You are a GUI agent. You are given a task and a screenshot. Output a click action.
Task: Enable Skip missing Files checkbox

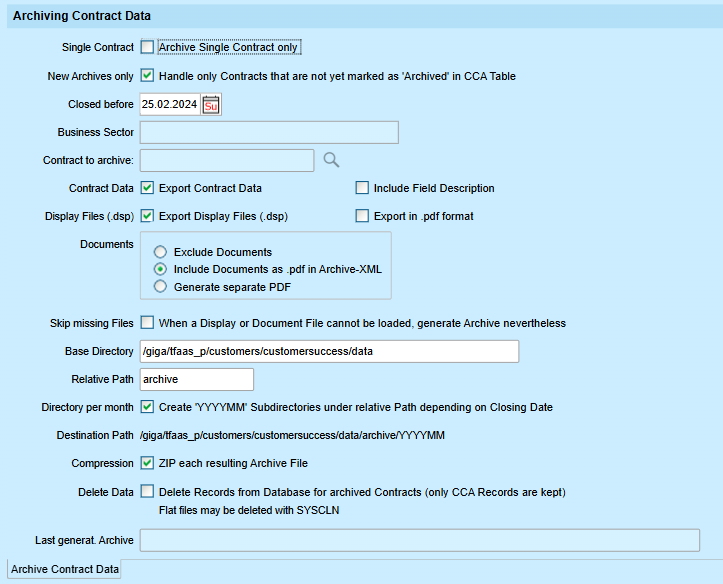click(147, 323)
